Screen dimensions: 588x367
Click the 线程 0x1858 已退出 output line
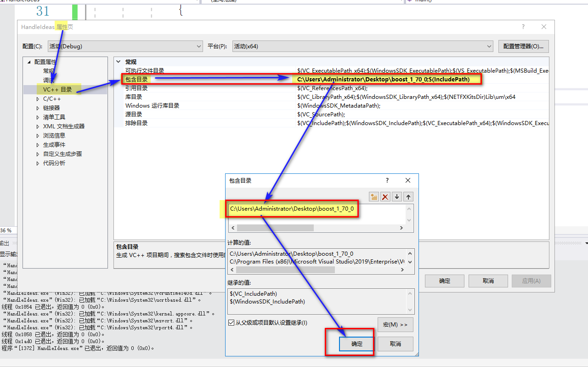[53, 334]
